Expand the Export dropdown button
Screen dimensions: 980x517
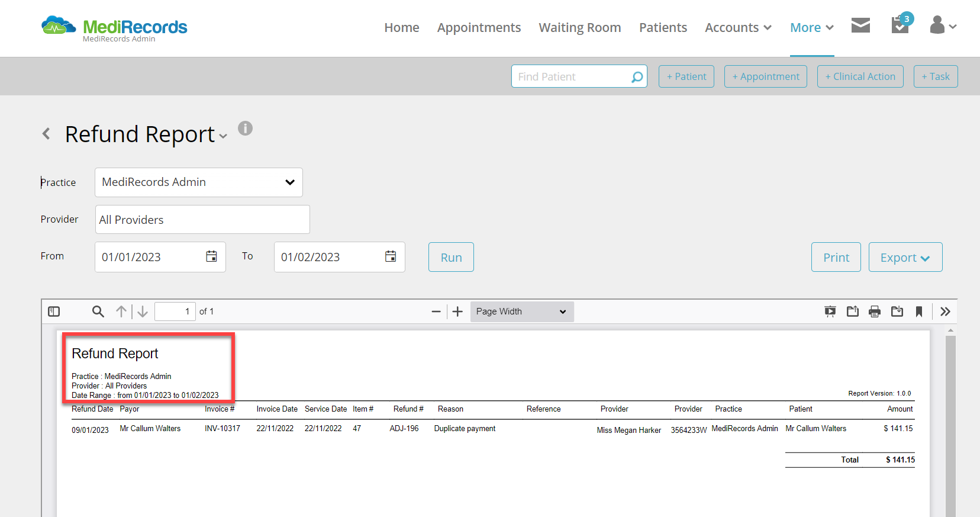905,257
